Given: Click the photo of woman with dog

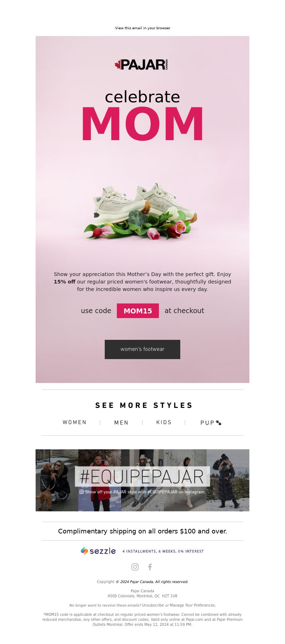Looking at the screenshot, I should point(57,480).
